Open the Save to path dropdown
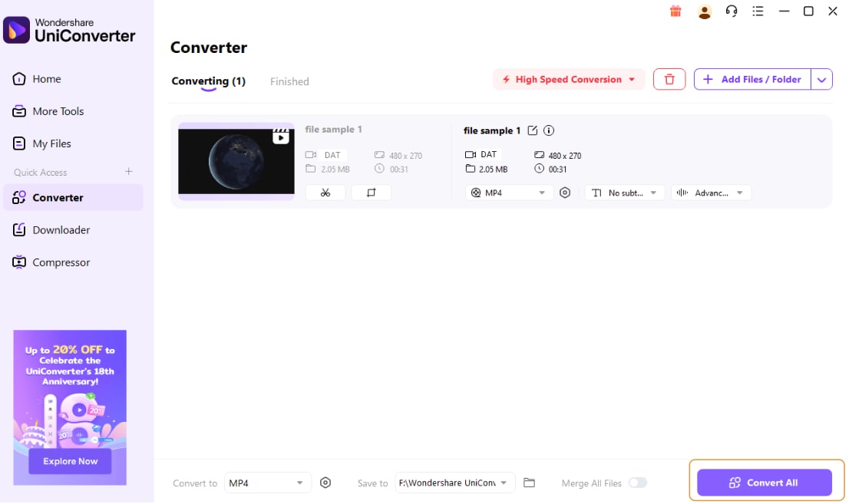This screenshot has width=852, height=504. click(x=455, y=483)
